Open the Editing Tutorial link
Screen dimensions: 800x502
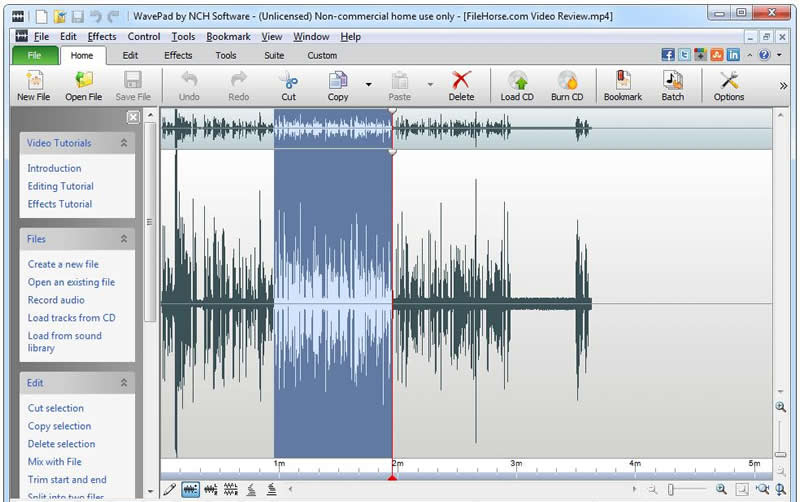point(61,186)
